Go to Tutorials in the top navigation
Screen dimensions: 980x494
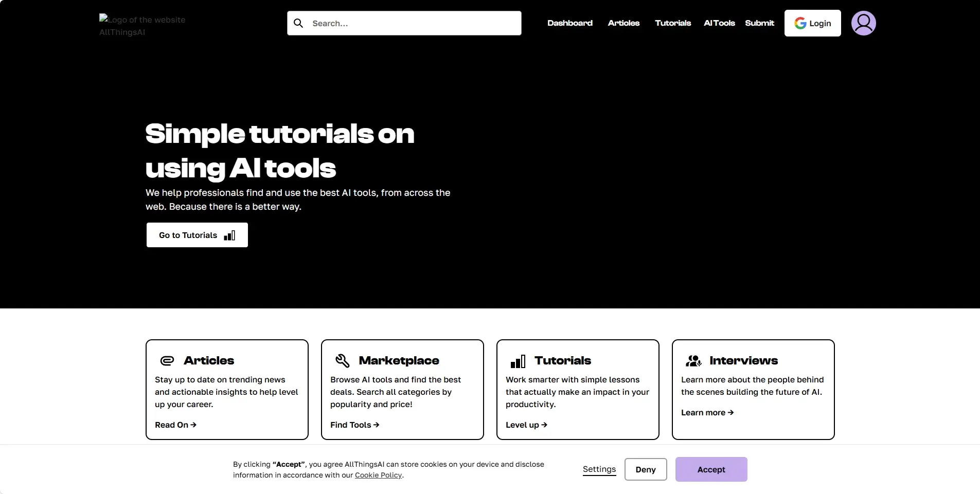click(672, 23)
